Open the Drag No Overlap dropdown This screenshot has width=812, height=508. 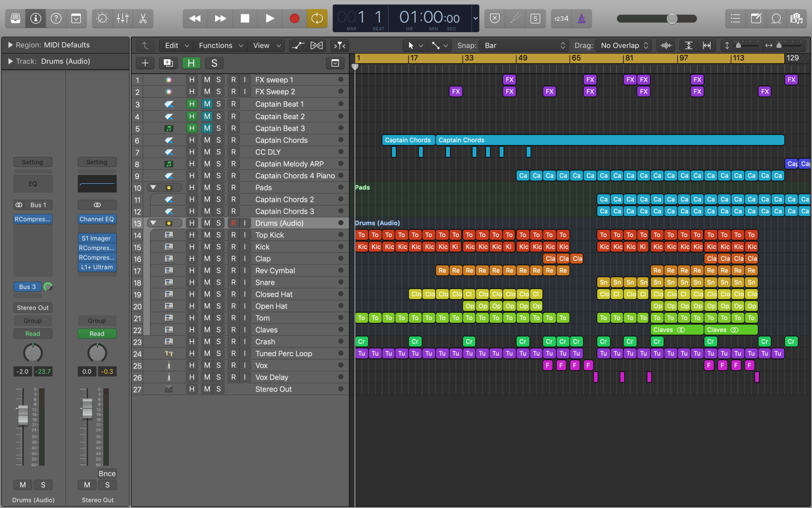pyautogui.click(x=624, y=46)
